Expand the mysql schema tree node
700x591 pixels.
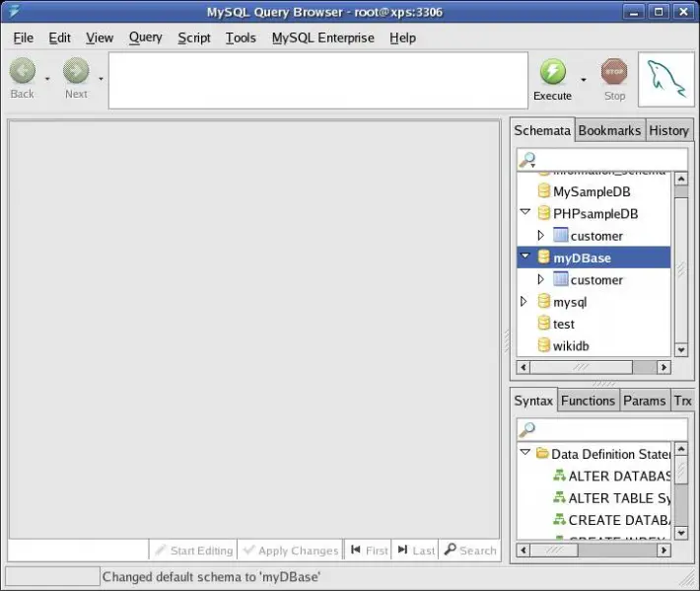[525, 302]
